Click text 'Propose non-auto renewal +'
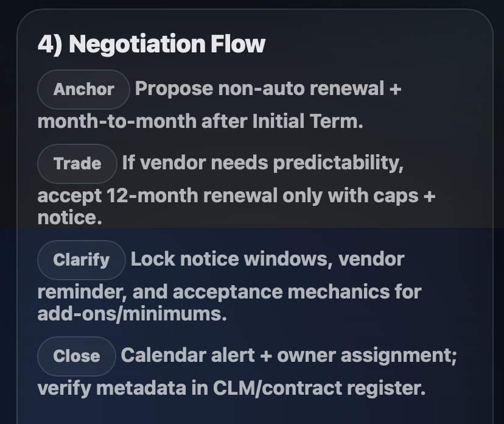504x424 pixels. coord(268,89)
